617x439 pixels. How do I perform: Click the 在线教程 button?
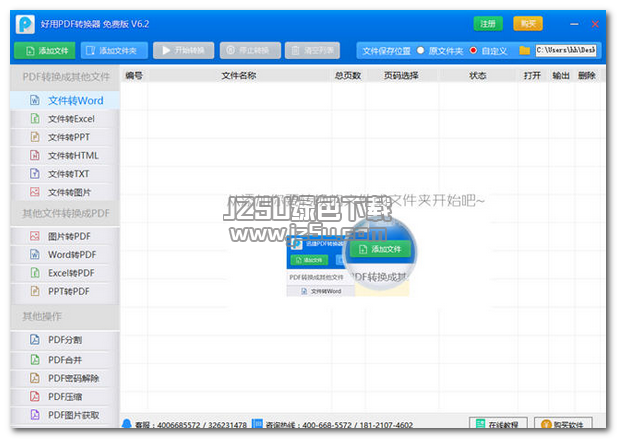point(498,424)
